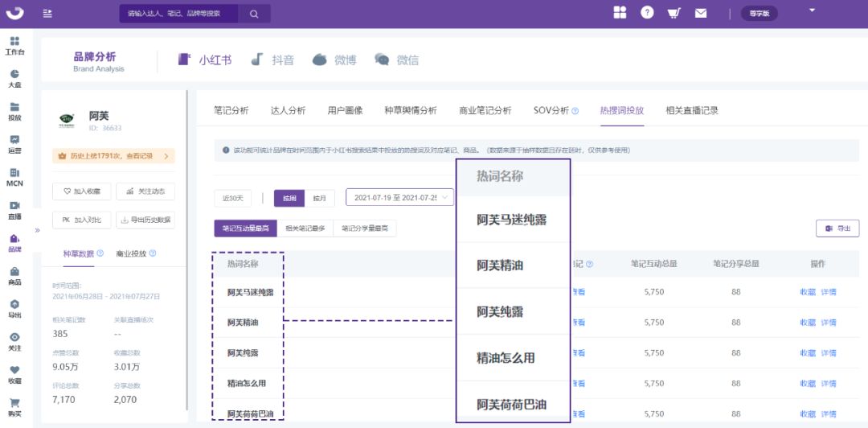Screen dimensions: 868x428
Task: Open the help question mark icon
Action: pyautogui.click(x=647, y=13)
